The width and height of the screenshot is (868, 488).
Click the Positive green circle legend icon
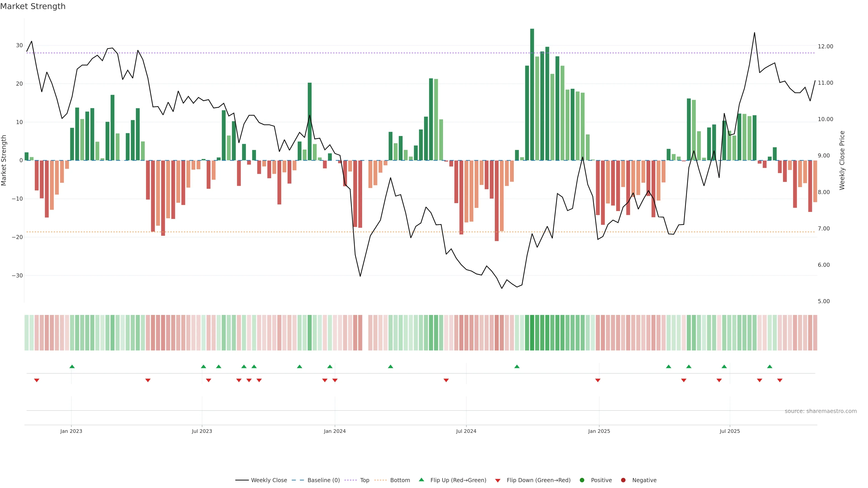[x=582, y=480]
